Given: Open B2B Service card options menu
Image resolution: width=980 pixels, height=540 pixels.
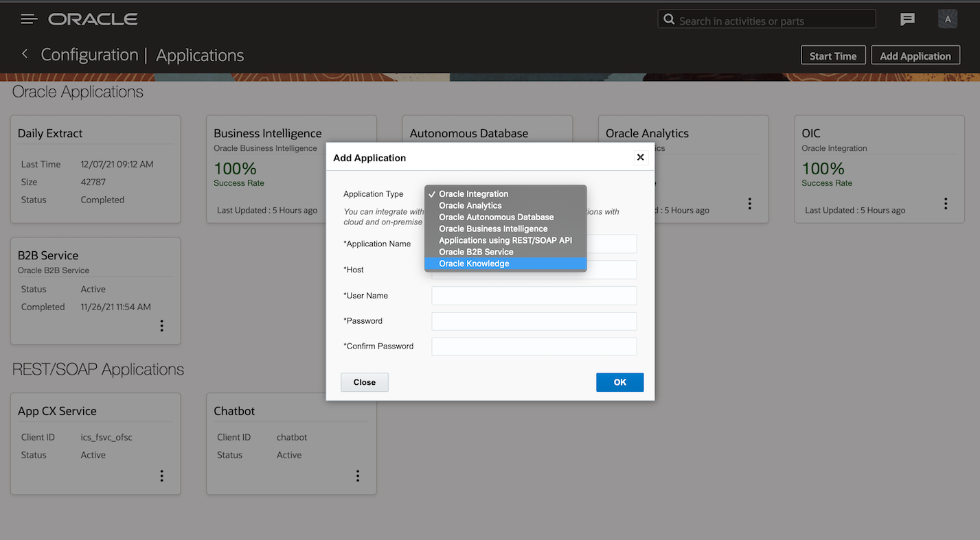Looking at the screenshot, I should click(162, 326).
